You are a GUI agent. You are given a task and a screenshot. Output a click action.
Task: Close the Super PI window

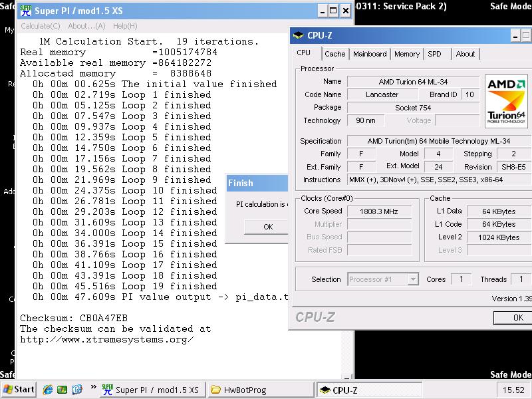point(345,11)
